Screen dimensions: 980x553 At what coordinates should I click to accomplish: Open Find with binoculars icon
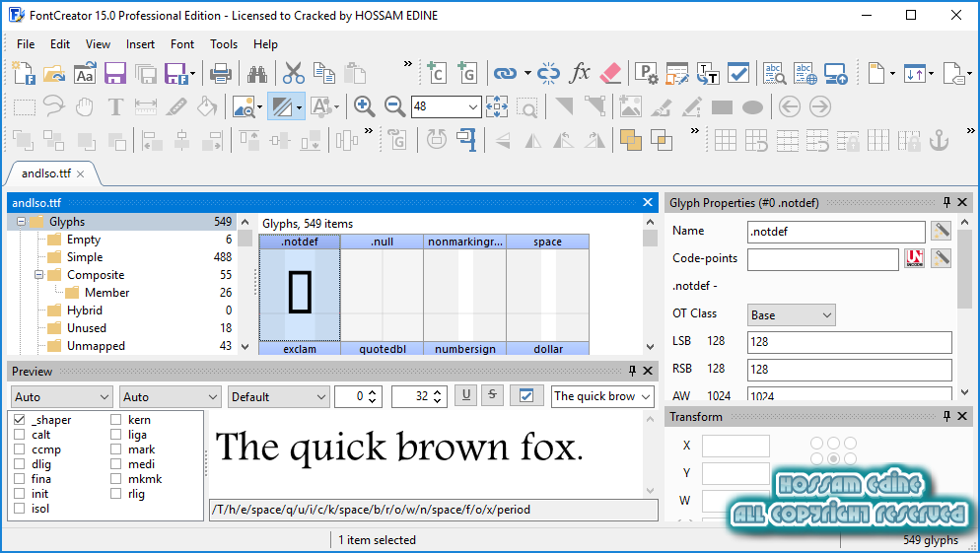[257, 73]
